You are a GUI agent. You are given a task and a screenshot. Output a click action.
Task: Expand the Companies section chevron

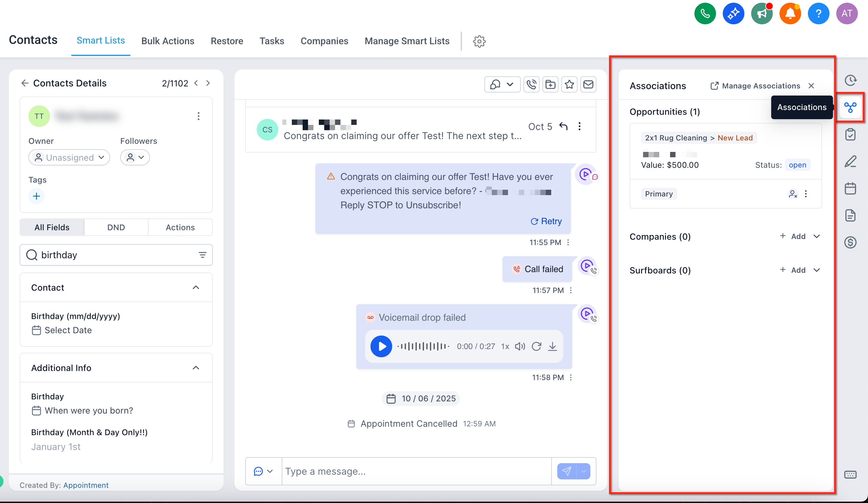coord(817,236)
